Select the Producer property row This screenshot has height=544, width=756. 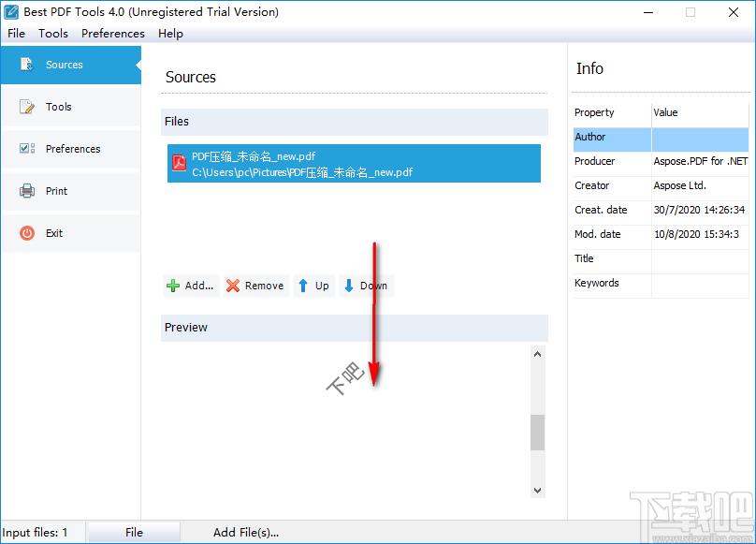(661, 164)
